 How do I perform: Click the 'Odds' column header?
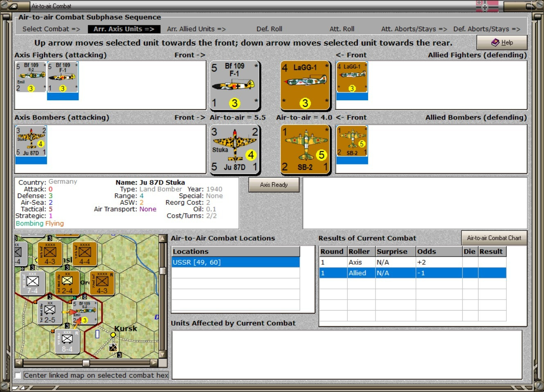(439, 252)
